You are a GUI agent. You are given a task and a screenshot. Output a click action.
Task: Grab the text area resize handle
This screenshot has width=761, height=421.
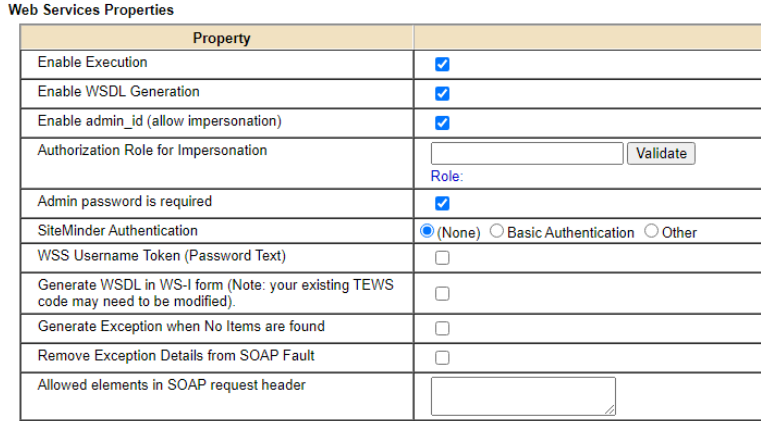pyautogui.click(x=610, y=409)
